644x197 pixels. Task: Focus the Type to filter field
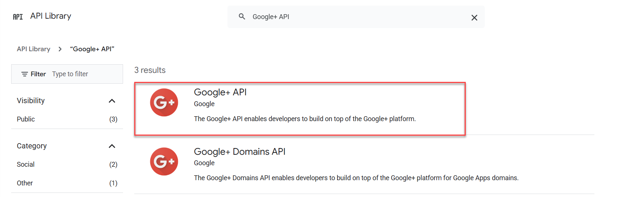pyautogui.click(x=70, y=74)
